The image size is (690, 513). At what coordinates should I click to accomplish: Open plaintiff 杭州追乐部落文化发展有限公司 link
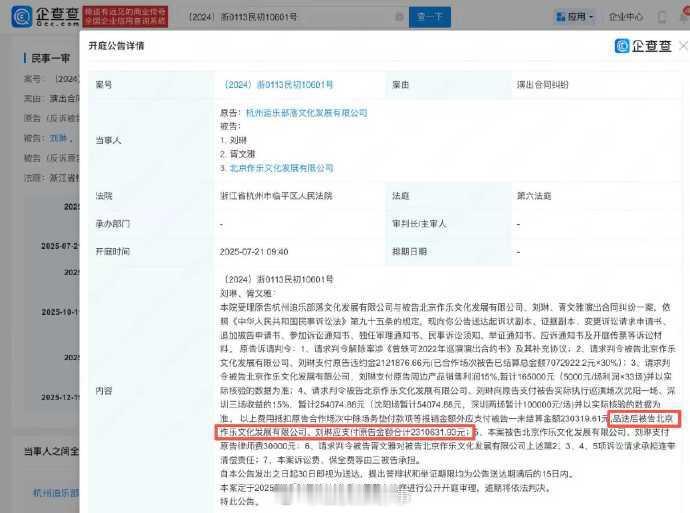click(306, 113)
